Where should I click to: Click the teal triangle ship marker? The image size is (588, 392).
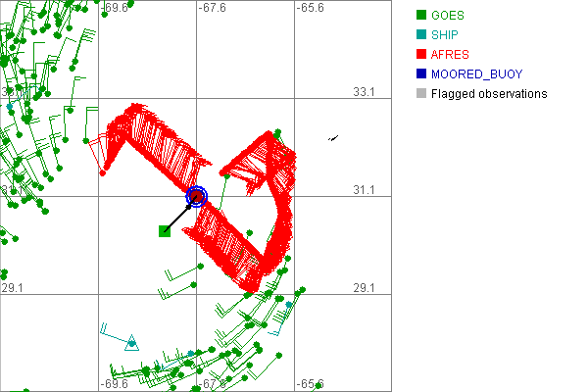point(133,342)
